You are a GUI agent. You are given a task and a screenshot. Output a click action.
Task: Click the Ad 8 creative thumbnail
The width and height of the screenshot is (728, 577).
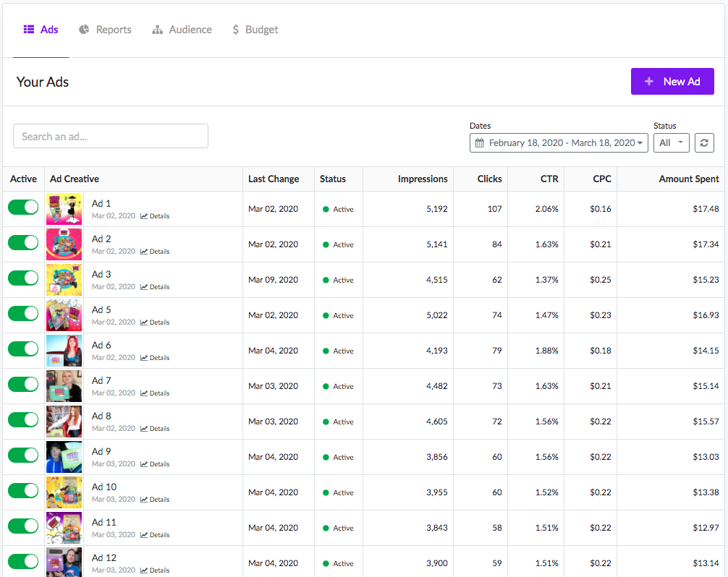point(64,422)
